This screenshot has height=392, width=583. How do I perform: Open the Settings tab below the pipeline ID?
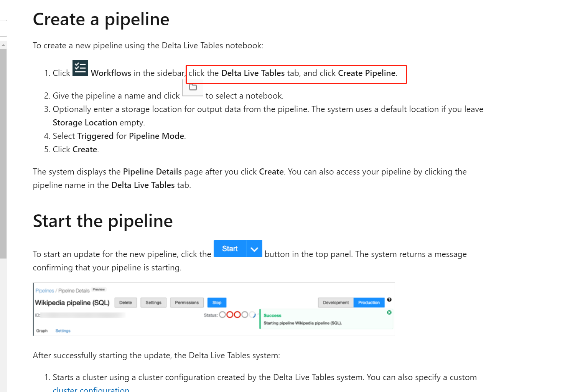[x=63, y=330]
